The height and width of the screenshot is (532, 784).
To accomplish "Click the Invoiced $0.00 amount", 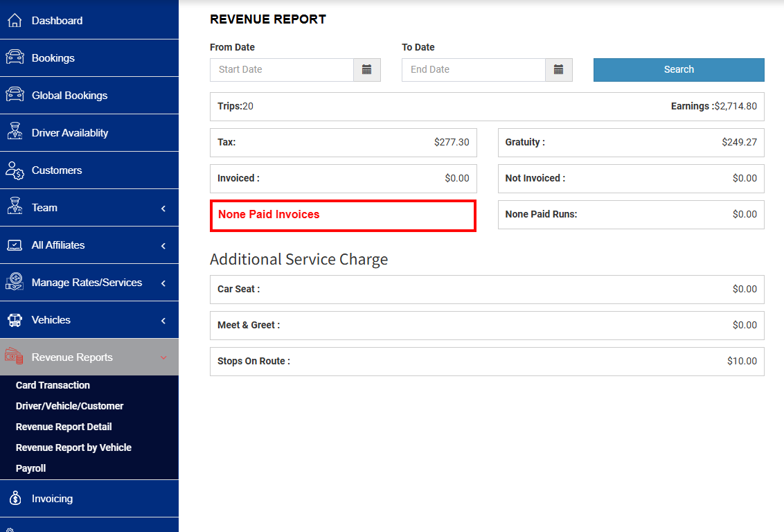I will click(x=457, y=179).
